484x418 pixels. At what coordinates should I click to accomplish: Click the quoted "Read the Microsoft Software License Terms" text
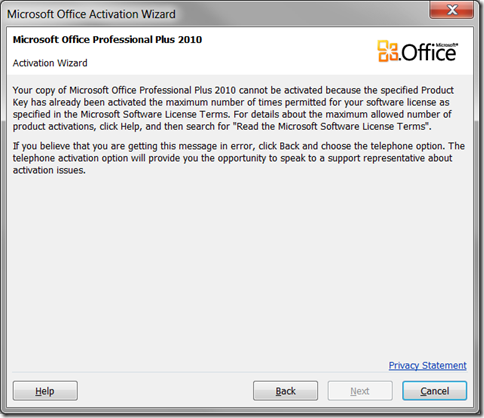[331, 127]
